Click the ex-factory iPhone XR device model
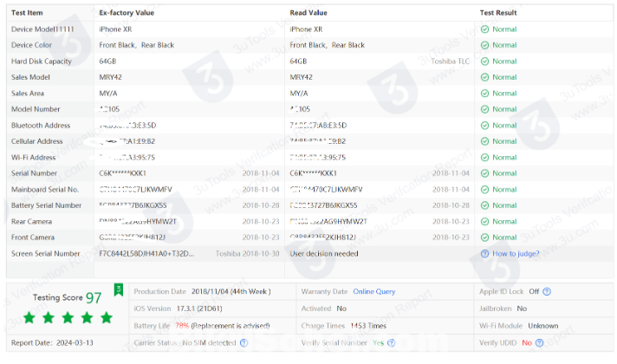The image size is (617, 364). (115, 29)
